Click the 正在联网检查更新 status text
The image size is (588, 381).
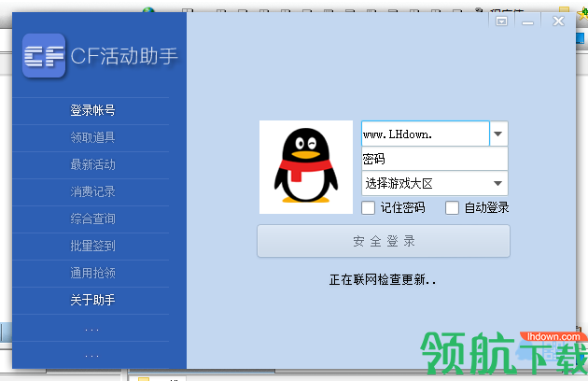coord(383,279)
